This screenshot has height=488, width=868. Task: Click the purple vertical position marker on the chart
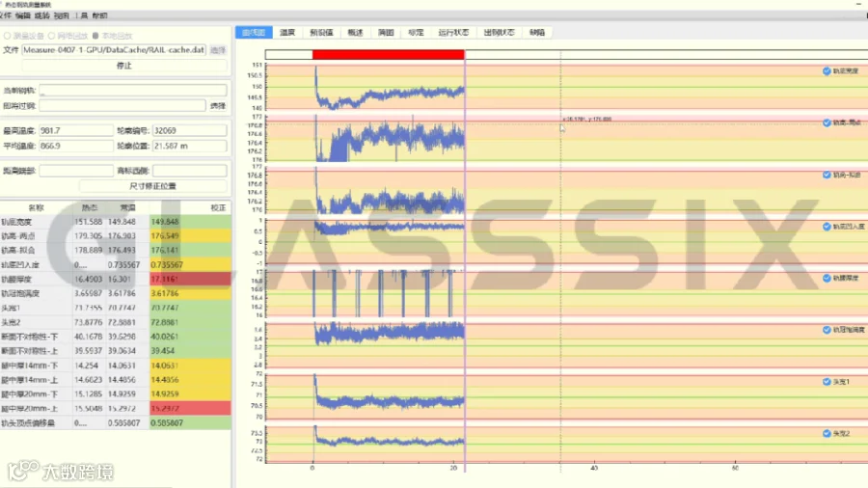coord(465,260)
